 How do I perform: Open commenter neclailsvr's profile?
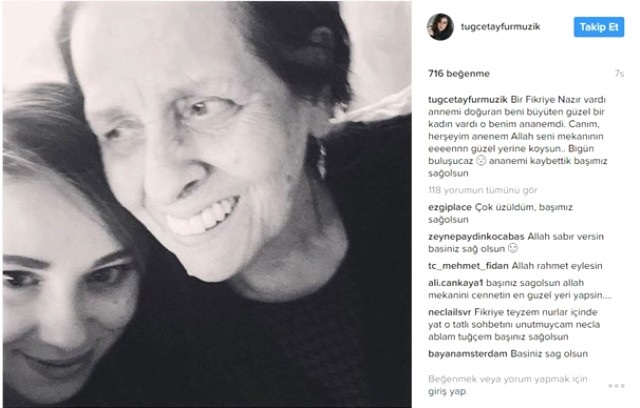coord(449,313)
